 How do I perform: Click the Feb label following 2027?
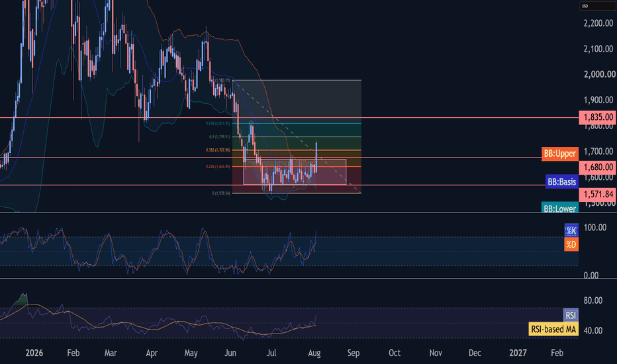(557, 353)
